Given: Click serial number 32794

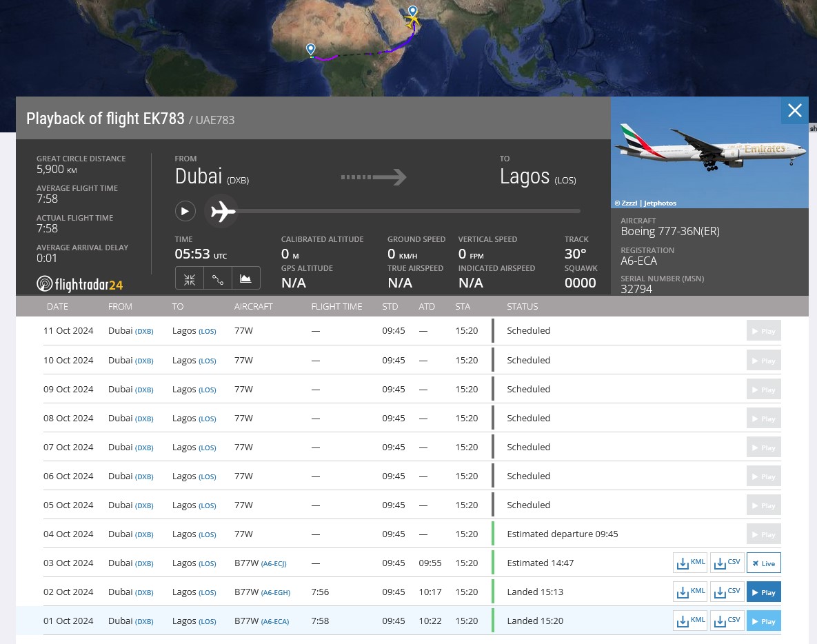Looking at the screenshot, I should (x=636, y=289).
